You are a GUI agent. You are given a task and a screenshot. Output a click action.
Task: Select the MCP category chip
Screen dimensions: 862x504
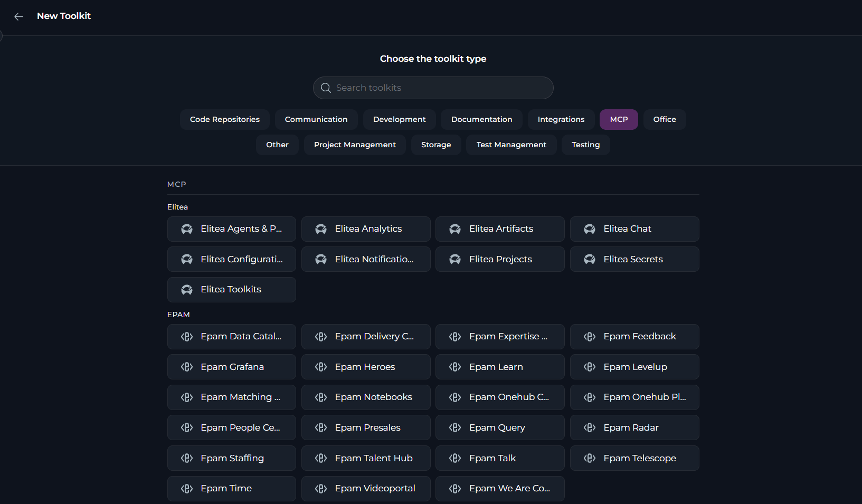click(x=619, y=119)
